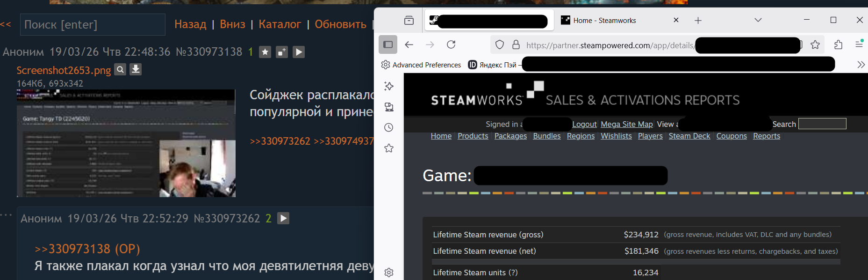This screenshot has width=868, height=280.
Task: Go back in Firefox
Action: (409, 44)
